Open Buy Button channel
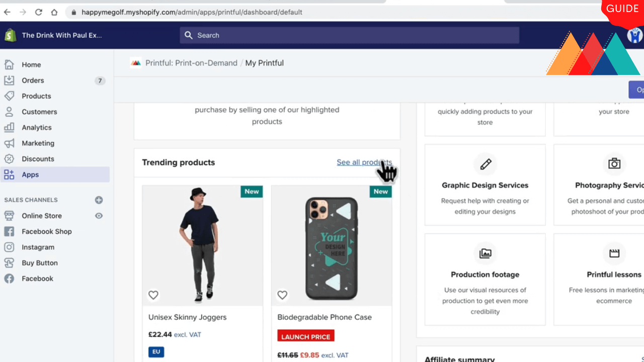This screenshot has width=644, height=362. click(x=40, y=263)
